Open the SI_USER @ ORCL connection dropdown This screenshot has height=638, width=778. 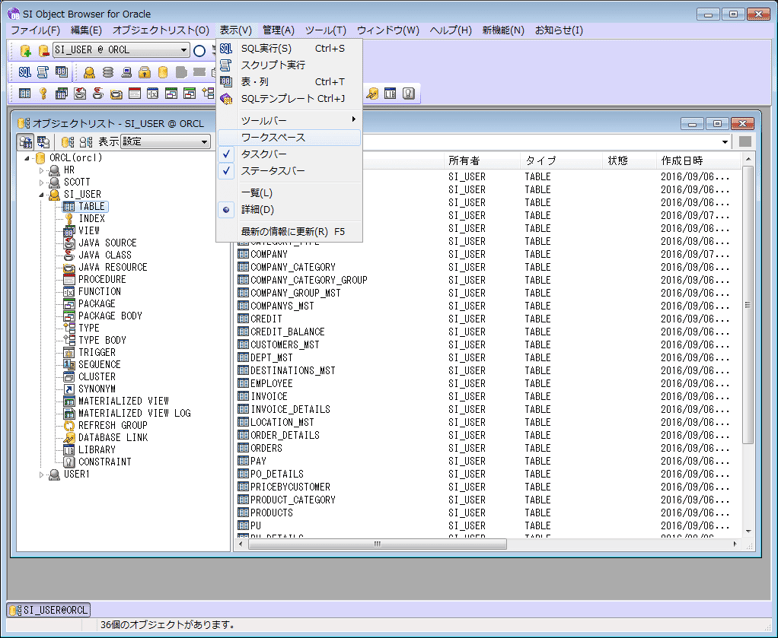pyautogui.click(x=184, y=50)
